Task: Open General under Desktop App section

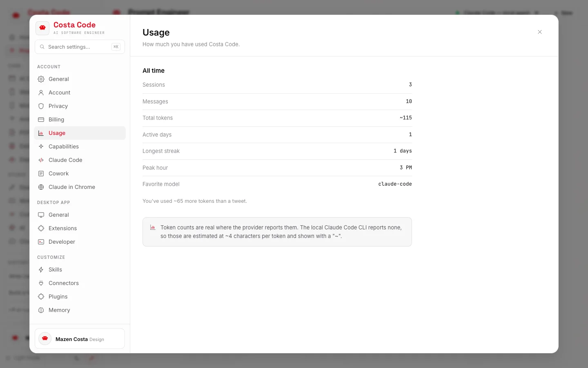Action: (x=80, y=215)
